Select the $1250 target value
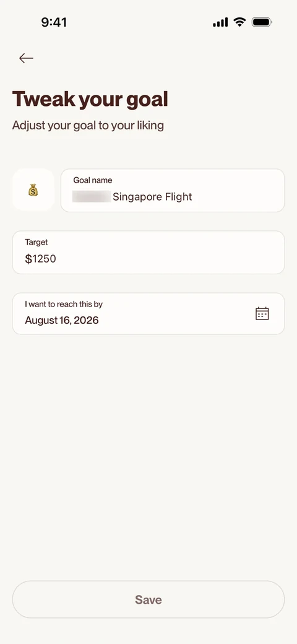This screenshot has height=644, width=297. tap(41, 259)
